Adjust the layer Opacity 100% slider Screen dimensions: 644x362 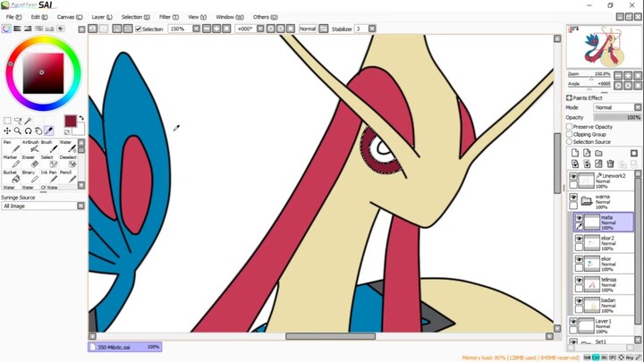(x=617, y=117)
